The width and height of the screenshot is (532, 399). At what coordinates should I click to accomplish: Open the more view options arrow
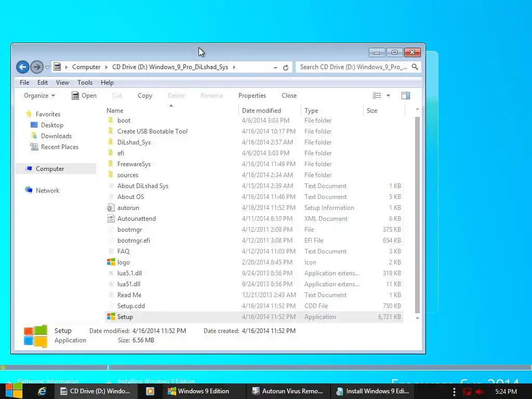(x=388, y=96)
